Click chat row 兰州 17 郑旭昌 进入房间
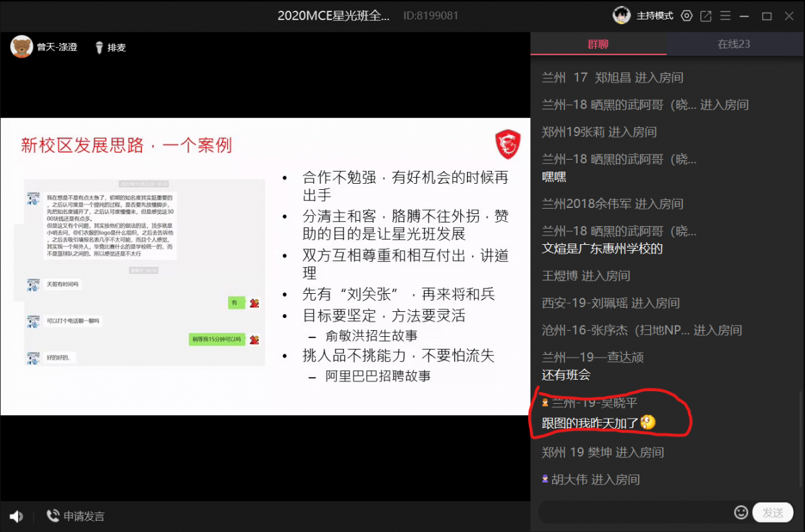The height and width of the screenshot is (532, 805). pos(612,78)
